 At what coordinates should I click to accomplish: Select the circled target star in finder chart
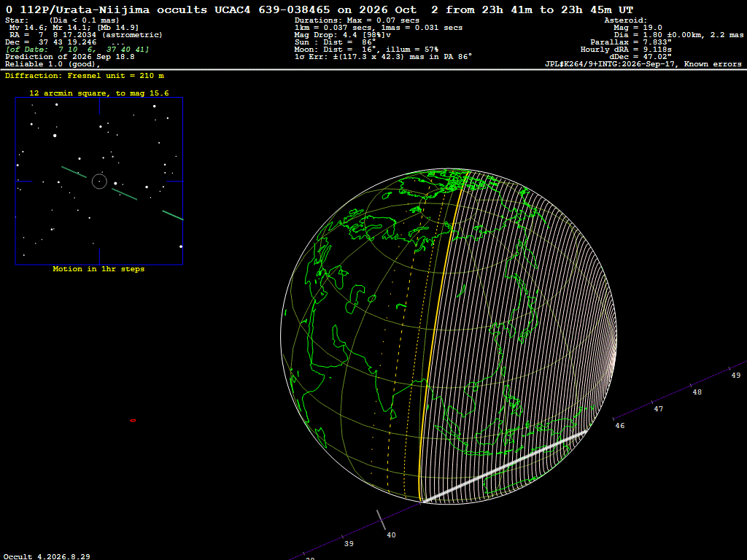point(99,182)
